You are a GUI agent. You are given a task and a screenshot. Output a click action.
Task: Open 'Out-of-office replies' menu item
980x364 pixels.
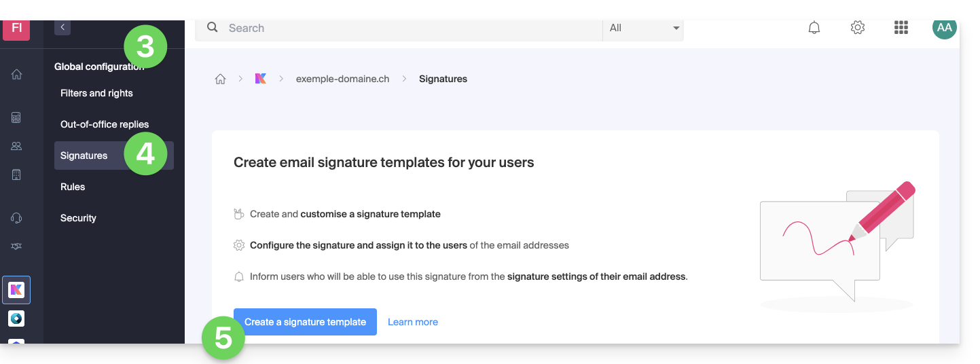point(105,124)
